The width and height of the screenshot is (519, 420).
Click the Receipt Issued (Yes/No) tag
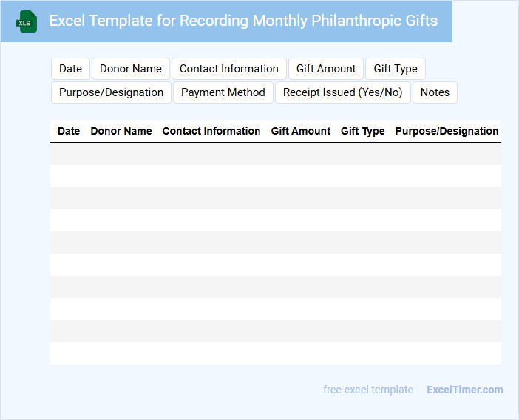(x=343, y=92)
